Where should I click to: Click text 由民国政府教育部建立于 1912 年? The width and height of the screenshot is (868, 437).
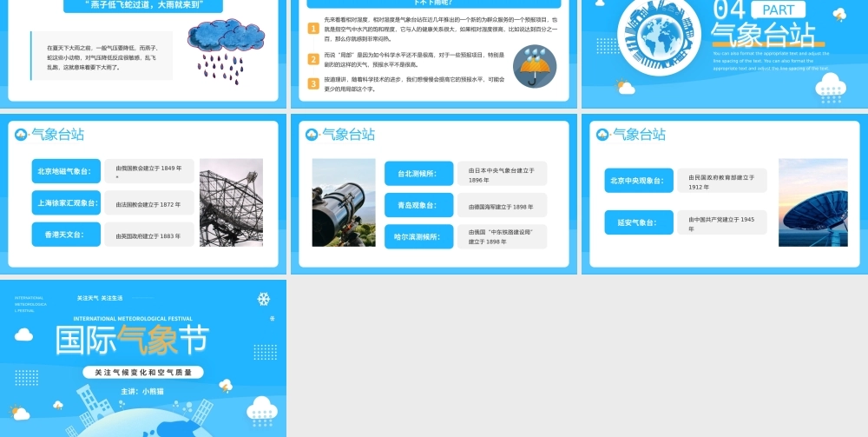(x=721, y=182)
